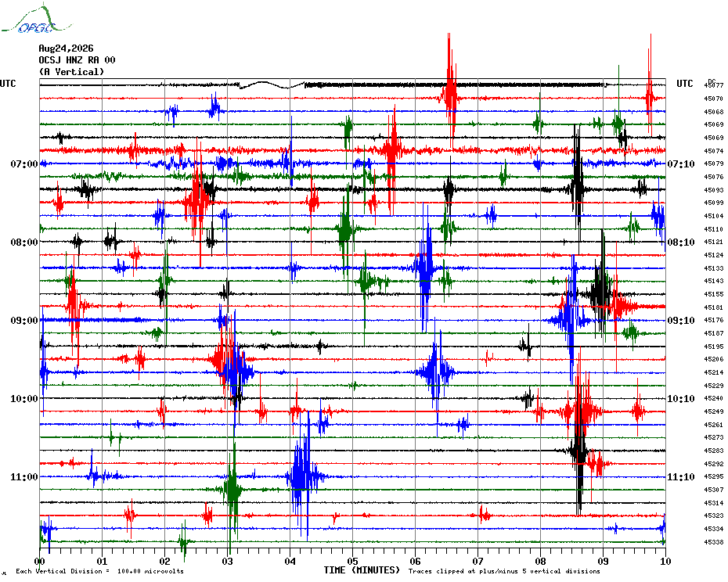Click the "10:00" time label
Screen dimensions: 728x582
[24, 399]
